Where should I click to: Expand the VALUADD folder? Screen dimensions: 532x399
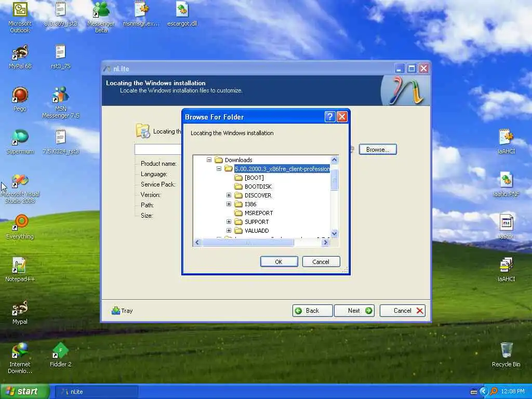pyautogui.click(x=229, y=230)
